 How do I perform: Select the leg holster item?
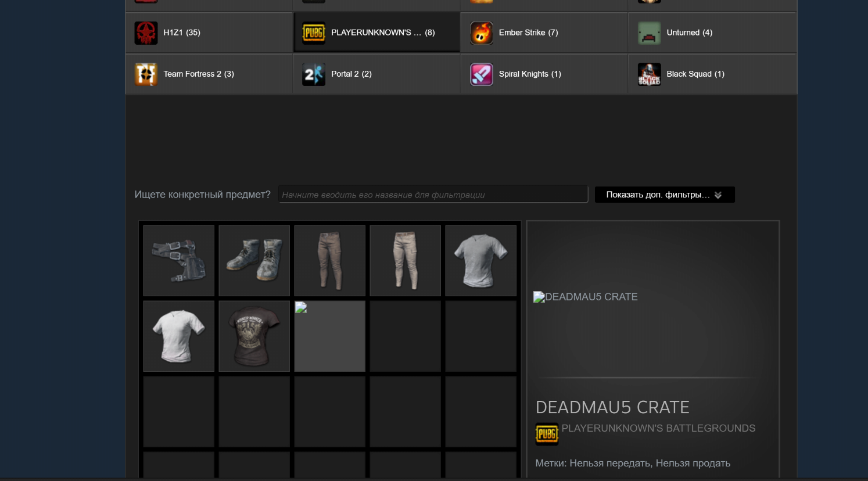point(179,261)
